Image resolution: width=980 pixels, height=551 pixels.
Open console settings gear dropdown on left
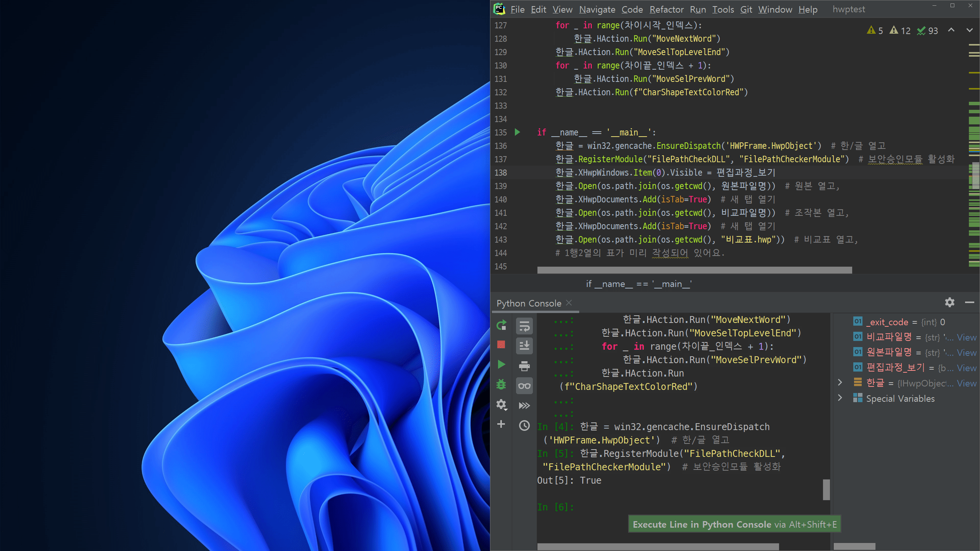point(501,404)
